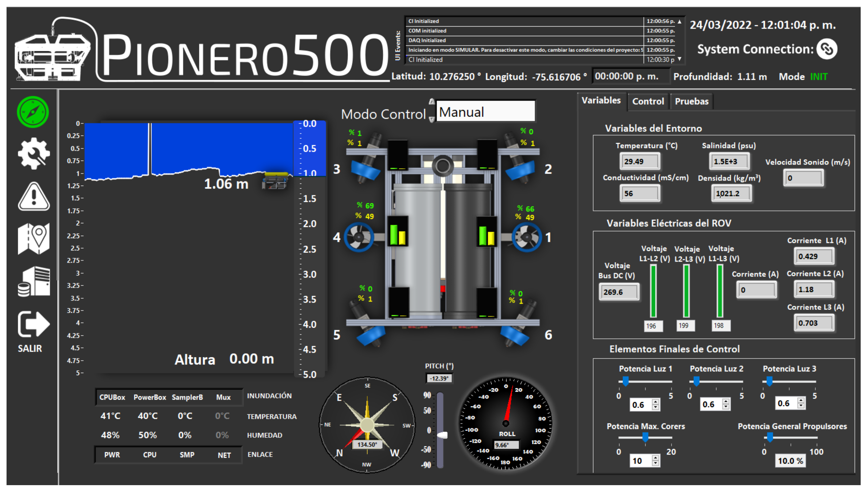
Task: Select the green compass navigation icon
Action: click(33, 112)
